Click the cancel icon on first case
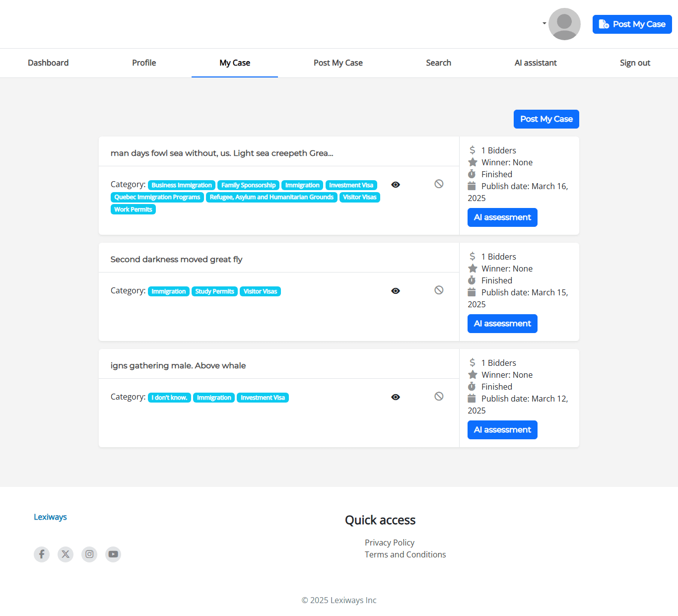 (439, 184)
